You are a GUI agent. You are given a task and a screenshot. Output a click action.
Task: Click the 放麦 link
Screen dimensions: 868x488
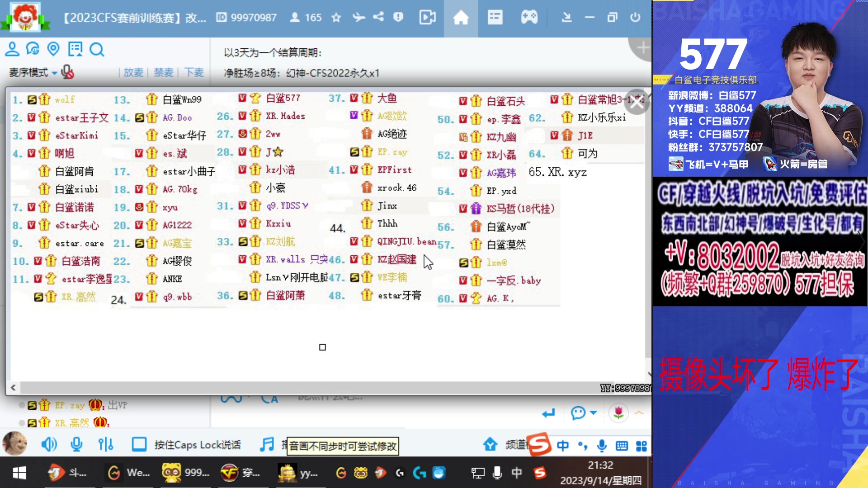click(x=133, y=72)
